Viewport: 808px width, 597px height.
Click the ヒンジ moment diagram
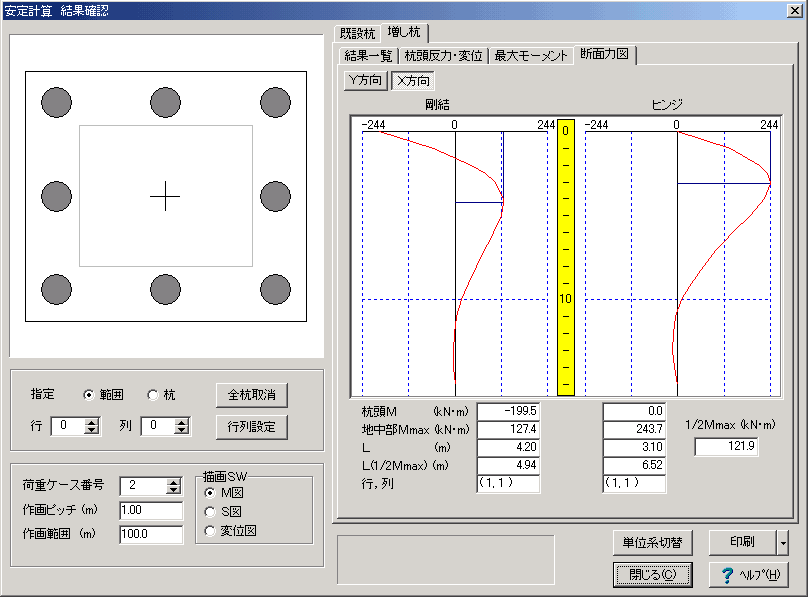pos(678,258)
